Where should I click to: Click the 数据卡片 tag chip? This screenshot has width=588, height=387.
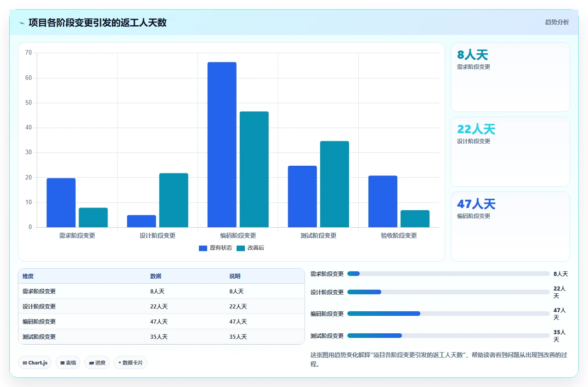pos(130,363)
